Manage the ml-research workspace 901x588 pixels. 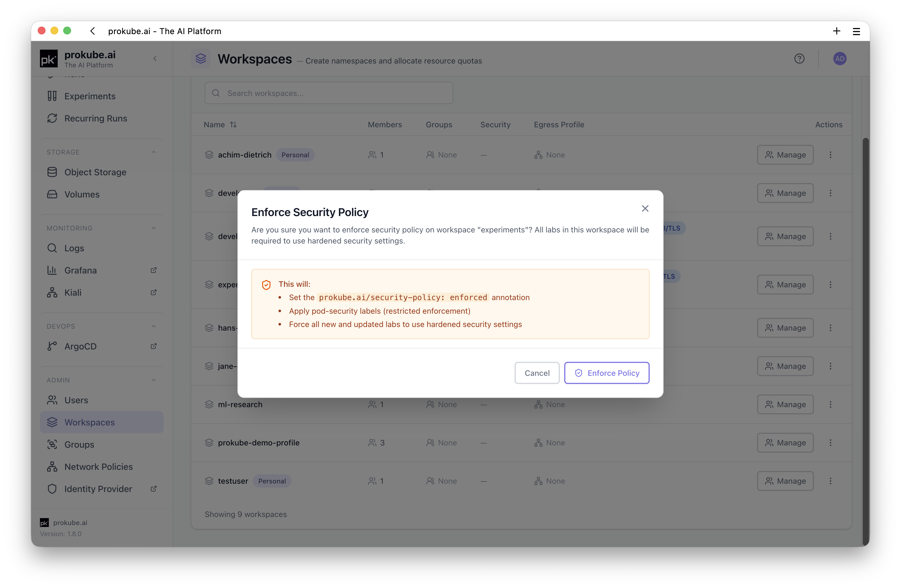(785, 404)
